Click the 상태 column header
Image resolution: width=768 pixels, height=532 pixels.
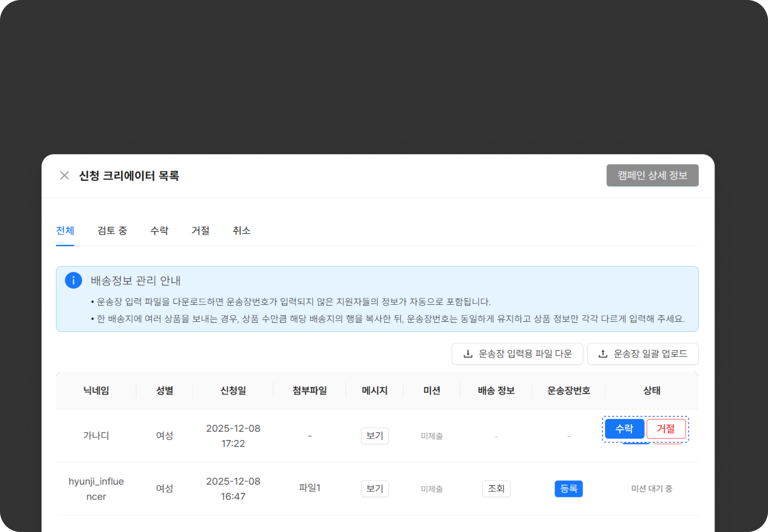(651, 391)
